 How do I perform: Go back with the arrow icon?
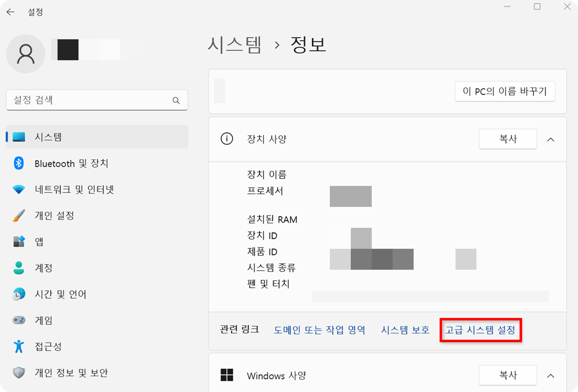10,12
